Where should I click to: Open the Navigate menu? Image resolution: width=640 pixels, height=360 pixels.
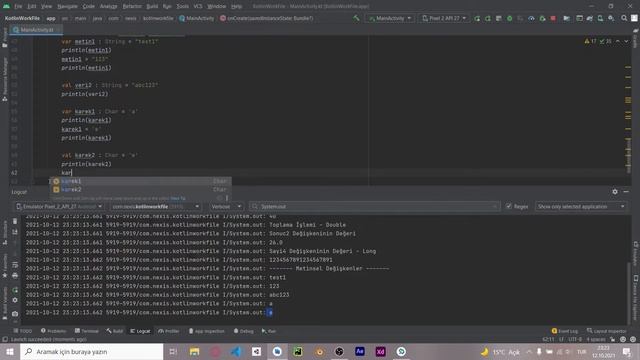point(67,6)
